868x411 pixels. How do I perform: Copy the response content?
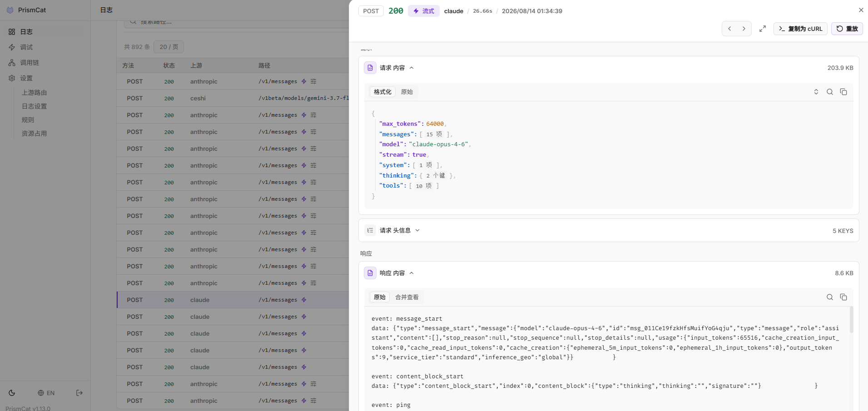[x=843, y=297]
